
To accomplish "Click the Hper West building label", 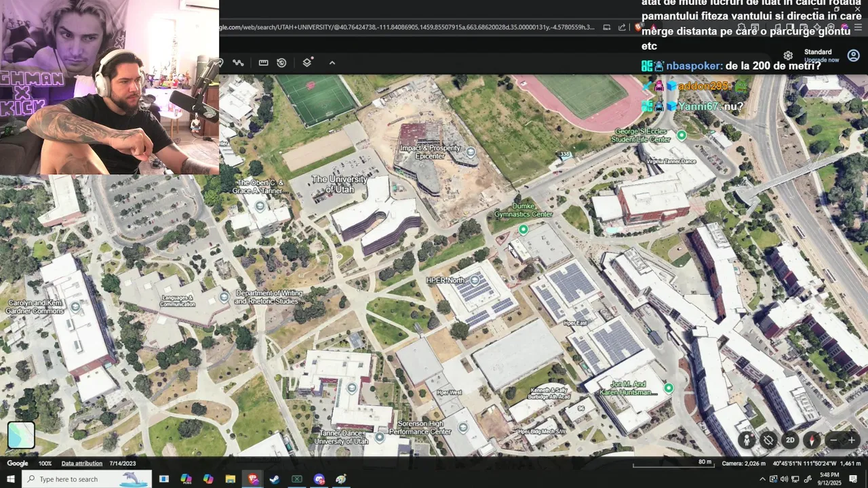I will [x=449, y=392].
